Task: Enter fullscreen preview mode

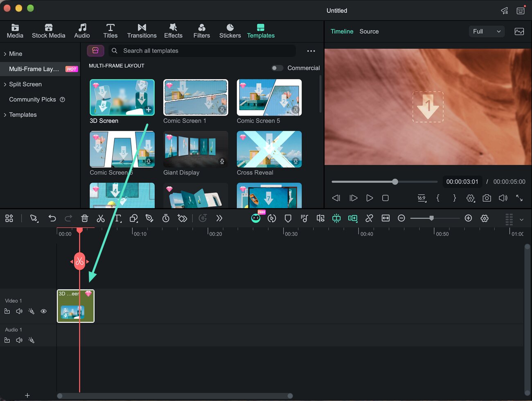Action: pyautogui.click(x=519, y=198)
